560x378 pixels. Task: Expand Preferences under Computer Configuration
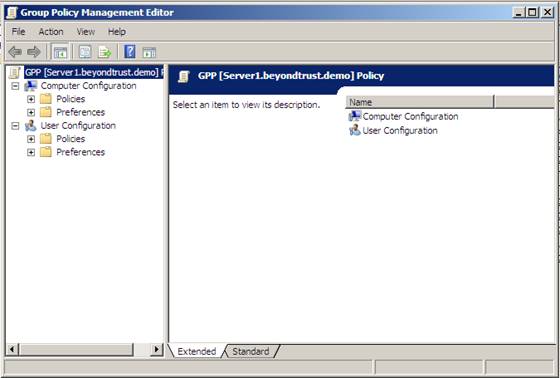[31, 113]
